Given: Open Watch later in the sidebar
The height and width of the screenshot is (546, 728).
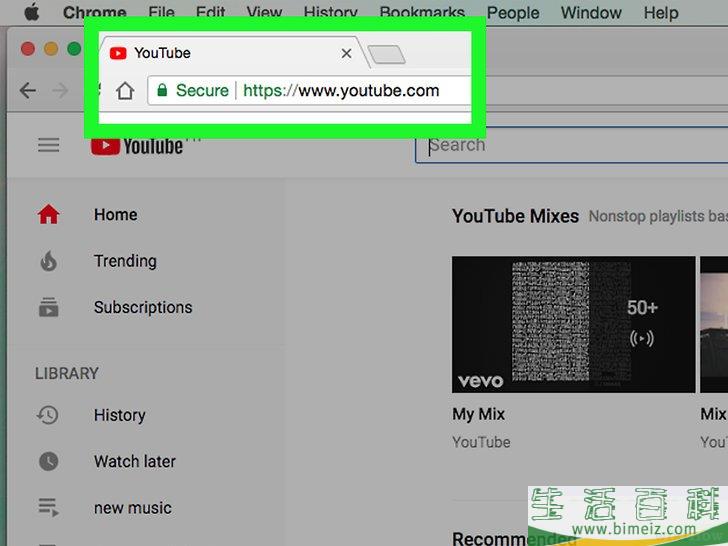Looking at the screenshot, I should 135,462.
